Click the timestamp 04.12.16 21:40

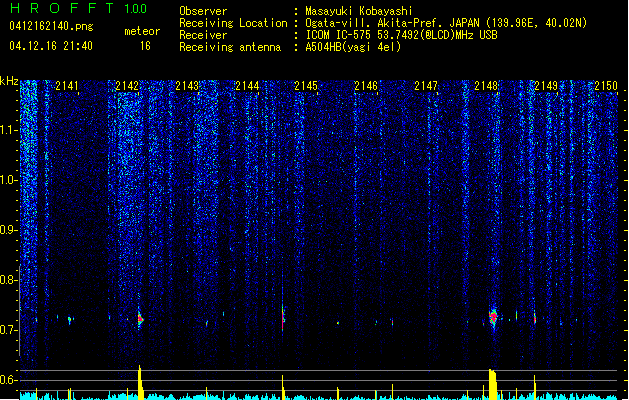tap(51, 46)
